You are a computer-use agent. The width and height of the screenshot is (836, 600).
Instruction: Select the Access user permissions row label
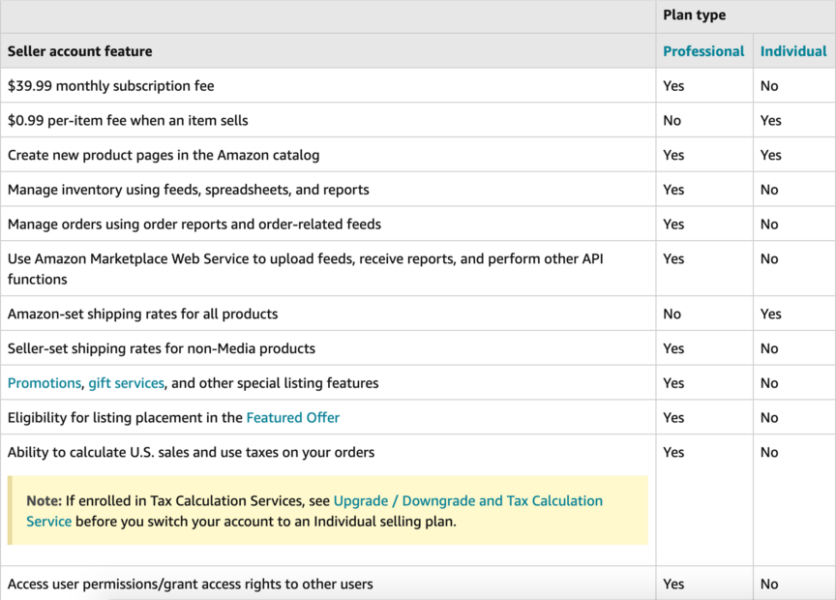tap(190, 584)
